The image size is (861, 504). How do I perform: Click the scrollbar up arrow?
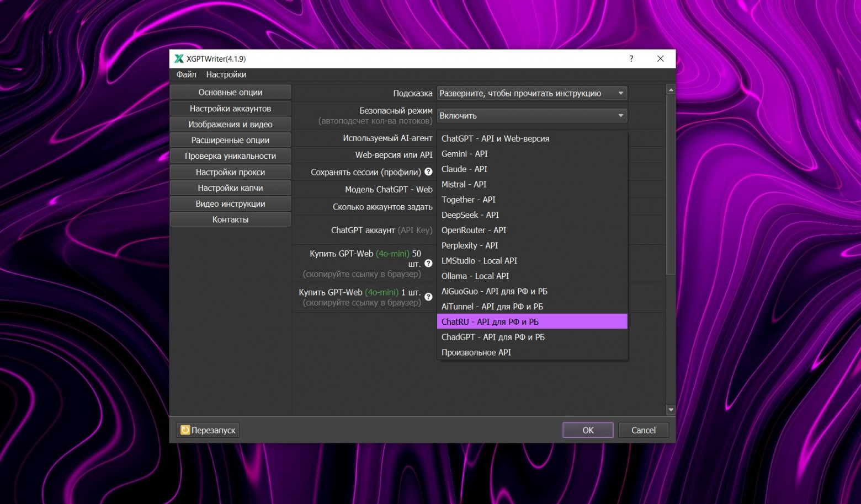(671, 89)
